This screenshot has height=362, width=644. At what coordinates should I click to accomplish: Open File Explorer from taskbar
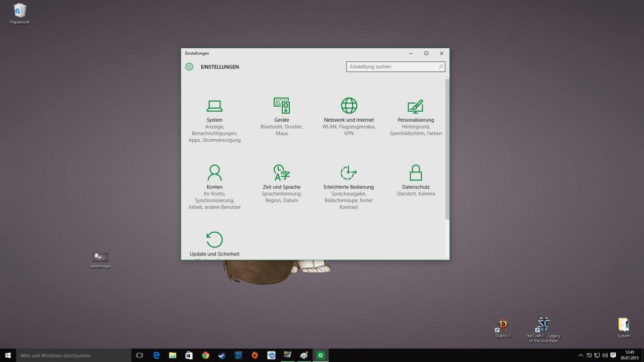click(173, 355)
